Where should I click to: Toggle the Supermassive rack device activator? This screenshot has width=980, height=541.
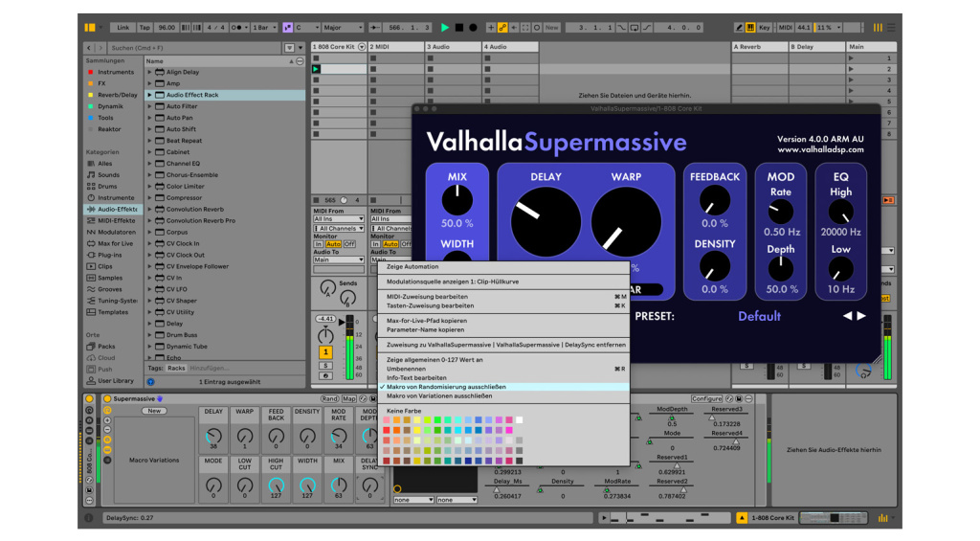coord(107,398)
